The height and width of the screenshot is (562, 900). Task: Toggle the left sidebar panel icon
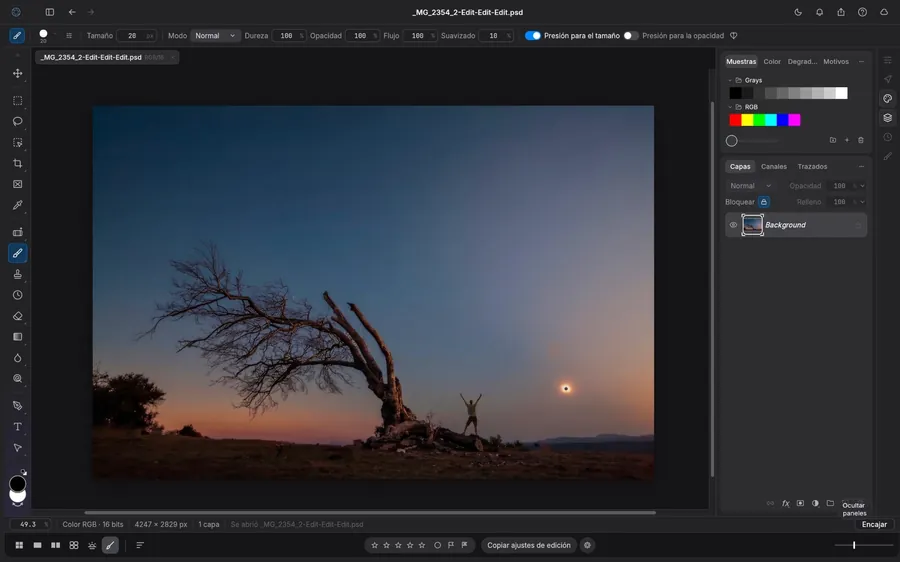point(50,12)
